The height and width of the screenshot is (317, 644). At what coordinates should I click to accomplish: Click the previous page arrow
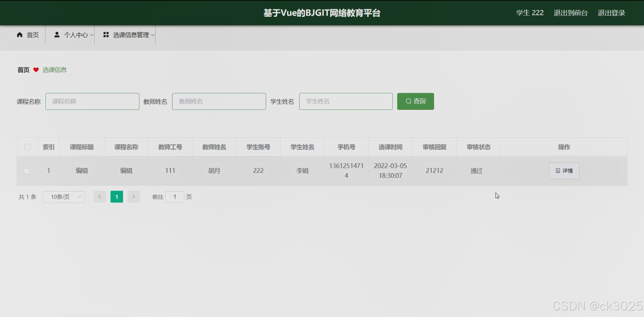click(100, 197)
